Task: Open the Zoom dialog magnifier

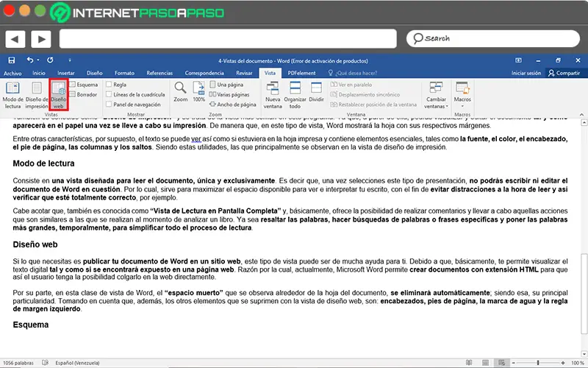Action: [x=180, y=92]
